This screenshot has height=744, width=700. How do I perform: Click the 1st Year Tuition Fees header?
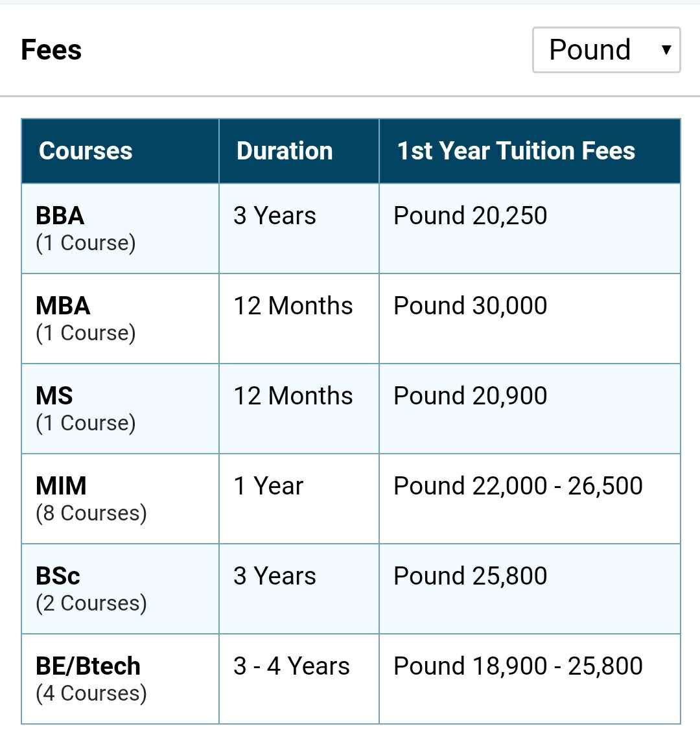516,151
